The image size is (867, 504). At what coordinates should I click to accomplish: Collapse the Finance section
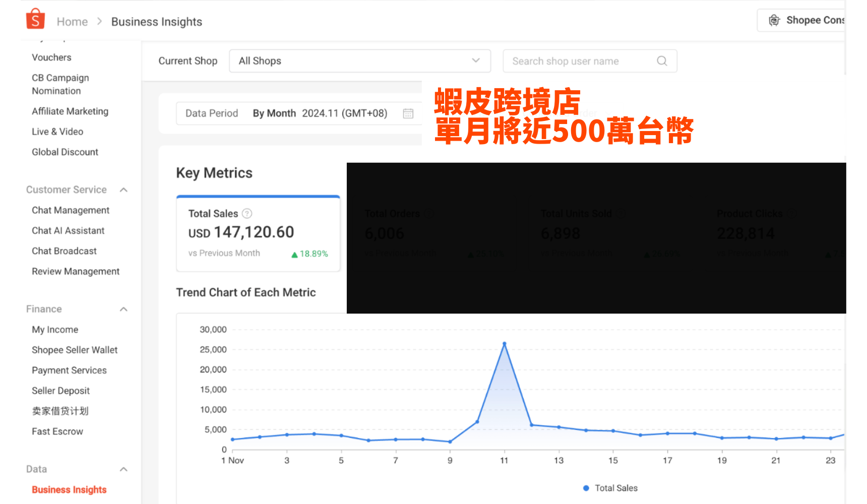pyautogui.click(x=123, y=309)
